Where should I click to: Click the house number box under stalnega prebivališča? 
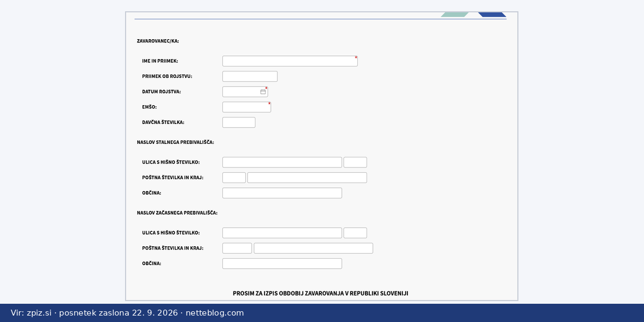click(355, 162)
